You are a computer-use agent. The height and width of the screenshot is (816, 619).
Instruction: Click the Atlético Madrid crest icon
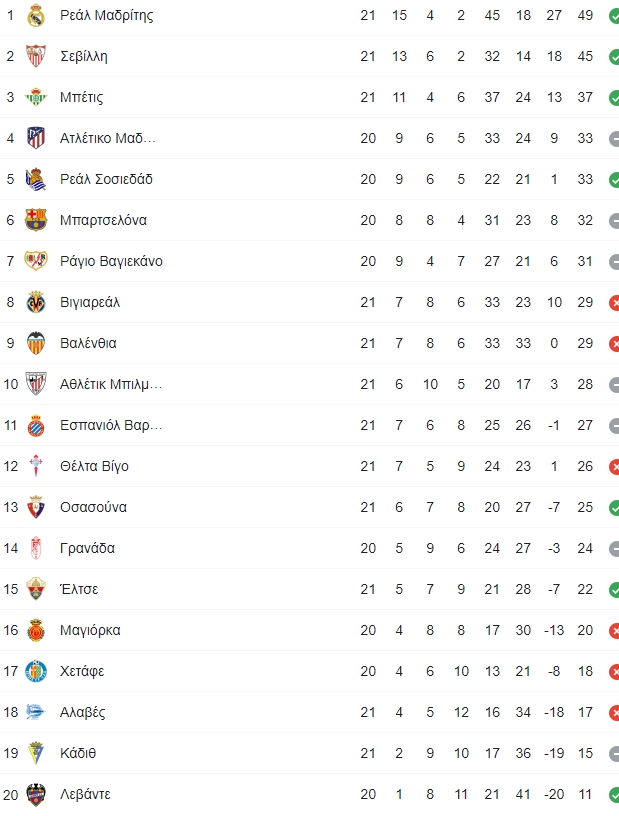pyautogui.click(x=36, y=138)
